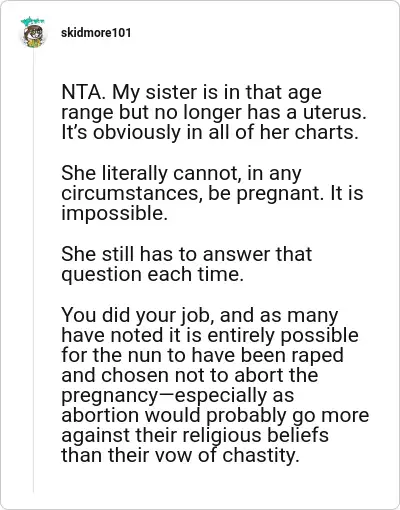Image resolution: width=400 pixels, height=510 pixels.
Task: Click the closing line 'than their vow of chastity.'
Action: click(180, 455)
